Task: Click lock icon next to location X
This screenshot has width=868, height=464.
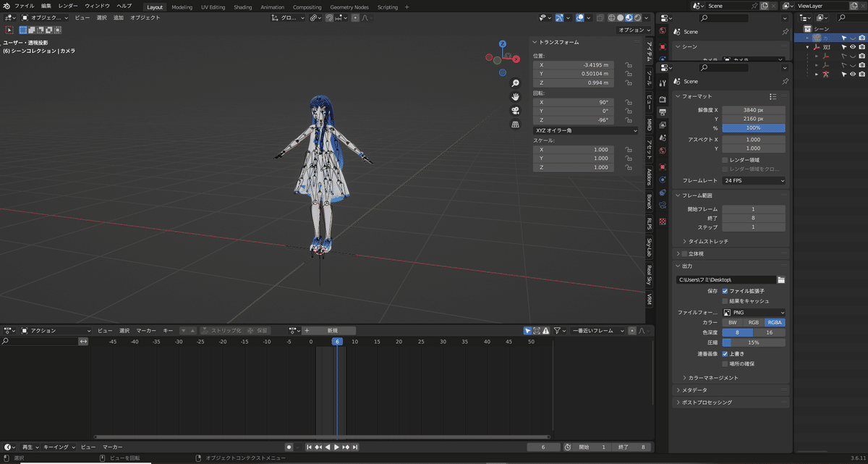Action: (629, 64)
